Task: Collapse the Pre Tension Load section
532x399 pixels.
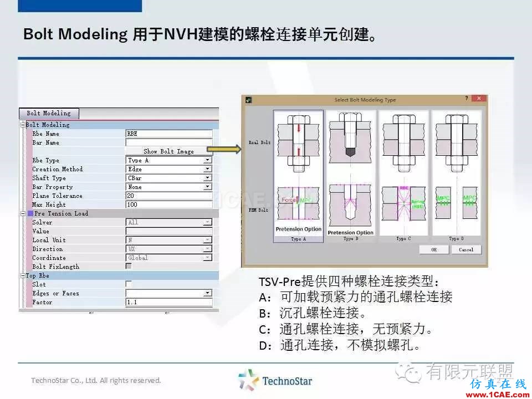Action: 23,213
